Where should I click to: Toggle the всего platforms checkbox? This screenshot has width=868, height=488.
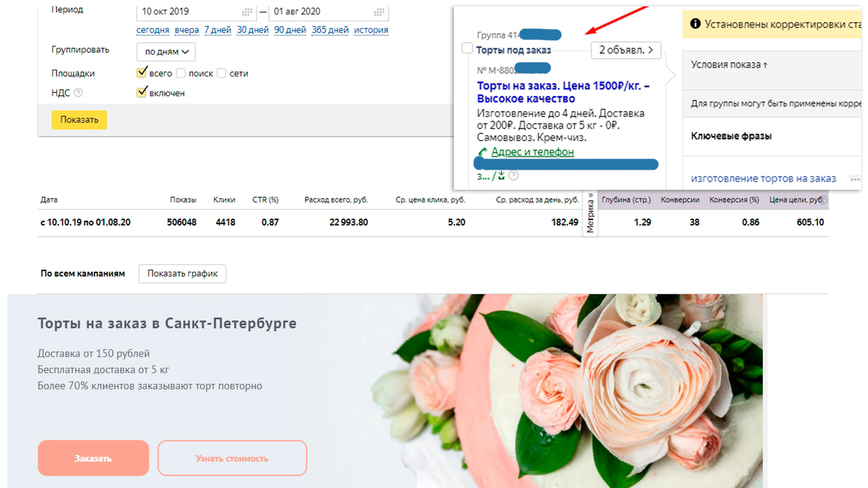point(142,72)
